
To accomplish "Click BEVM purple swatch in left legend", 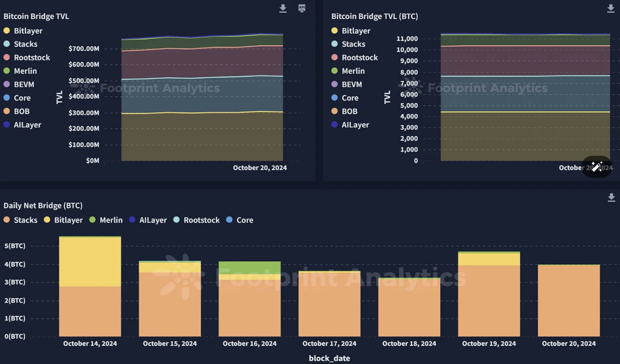I will point(7,84).
